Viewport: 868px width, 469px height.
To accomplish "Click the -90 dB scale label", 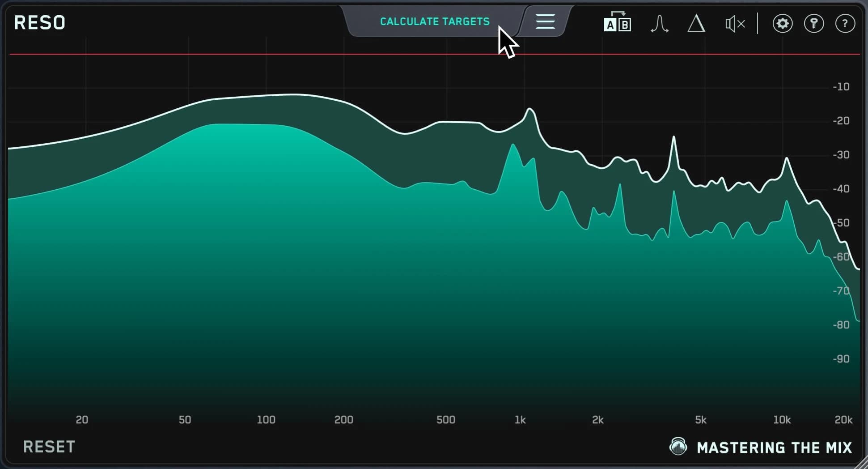I will pos(841,359).
